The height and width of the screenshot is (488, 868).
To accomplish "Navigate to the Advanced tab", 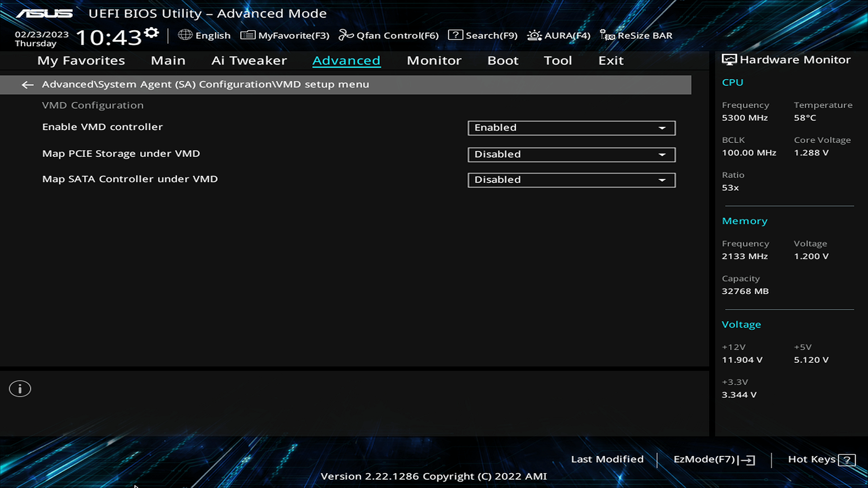I will (x=346, y=60).
